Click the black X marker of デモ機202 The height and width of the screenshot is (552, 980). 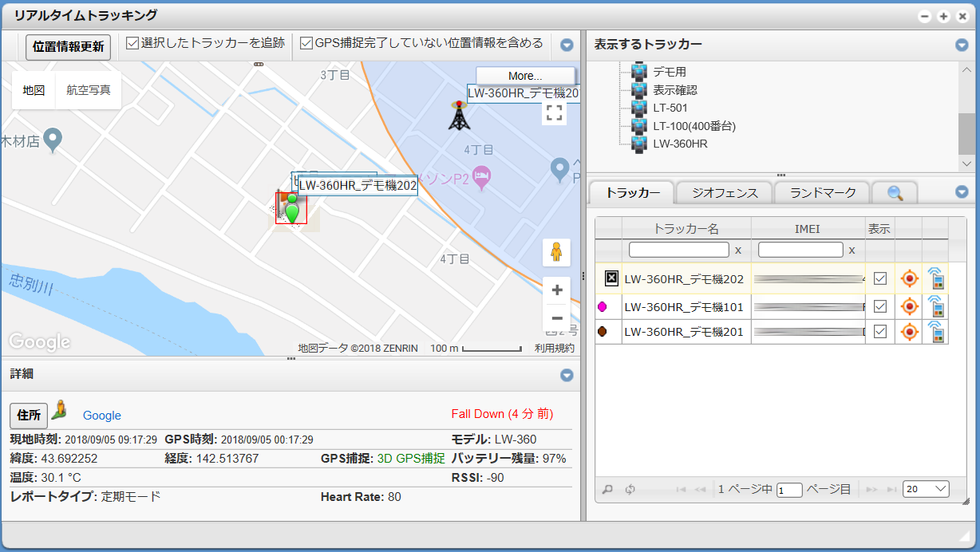611,278
